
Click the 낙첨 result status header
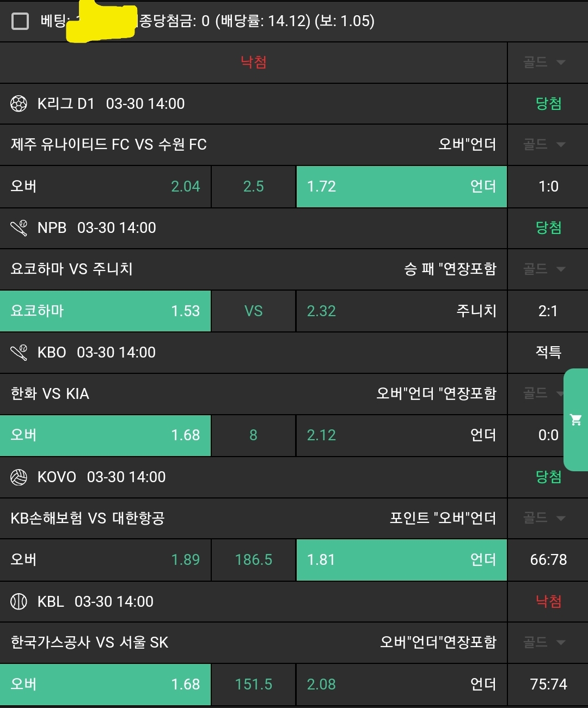click(x=253, y=62)
